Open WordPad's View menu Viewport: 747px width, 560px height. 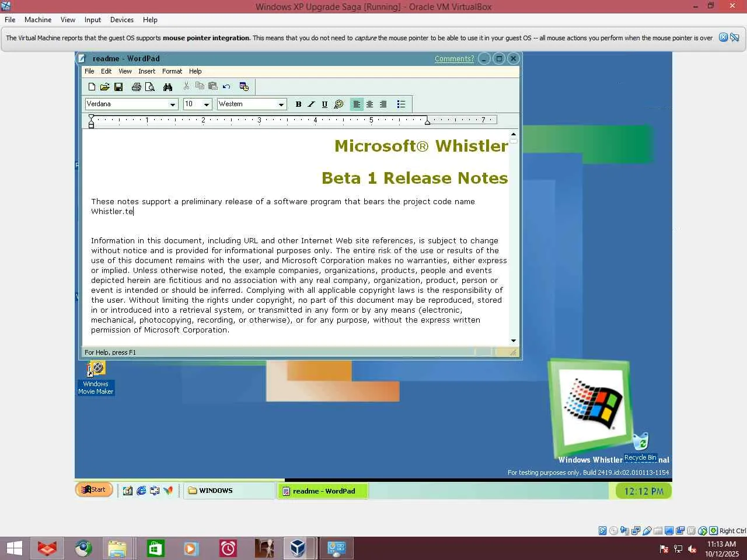(125, 71)
